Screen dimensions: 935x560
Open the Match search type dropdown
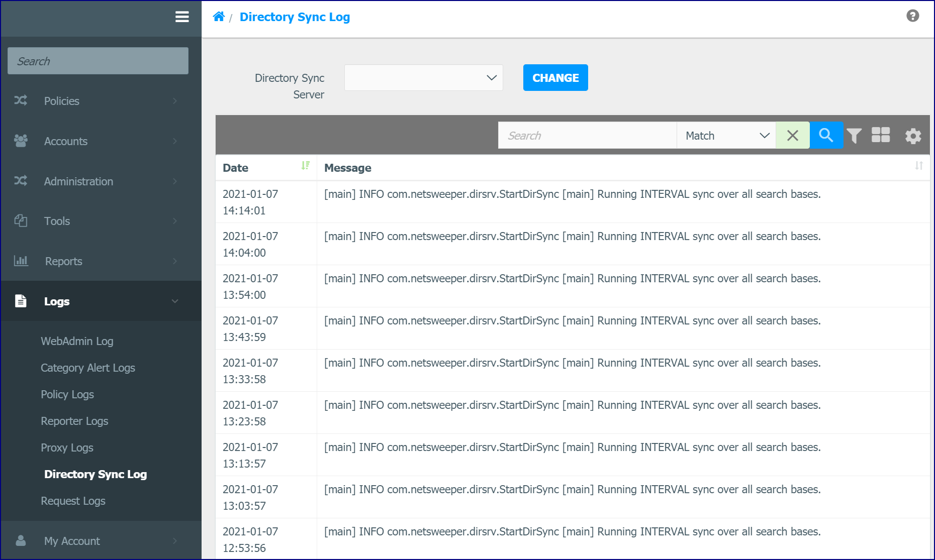coord(726,136)
